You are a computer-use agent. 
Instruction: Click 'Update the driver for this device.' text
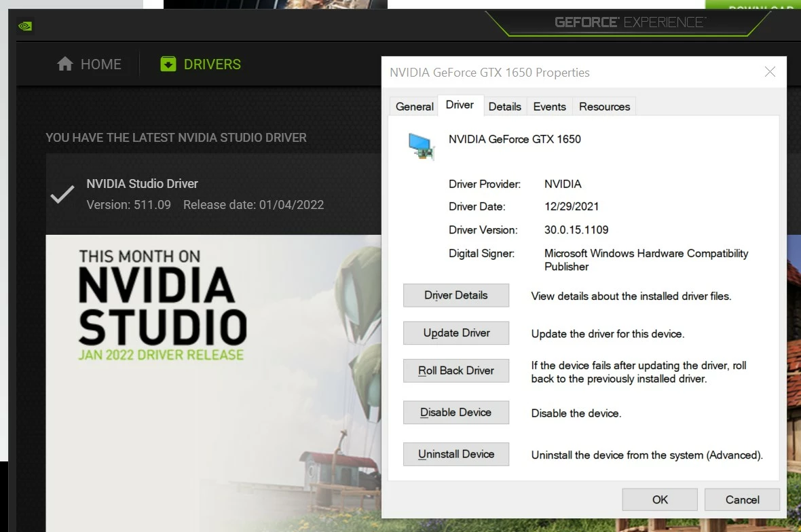(608, 334)
